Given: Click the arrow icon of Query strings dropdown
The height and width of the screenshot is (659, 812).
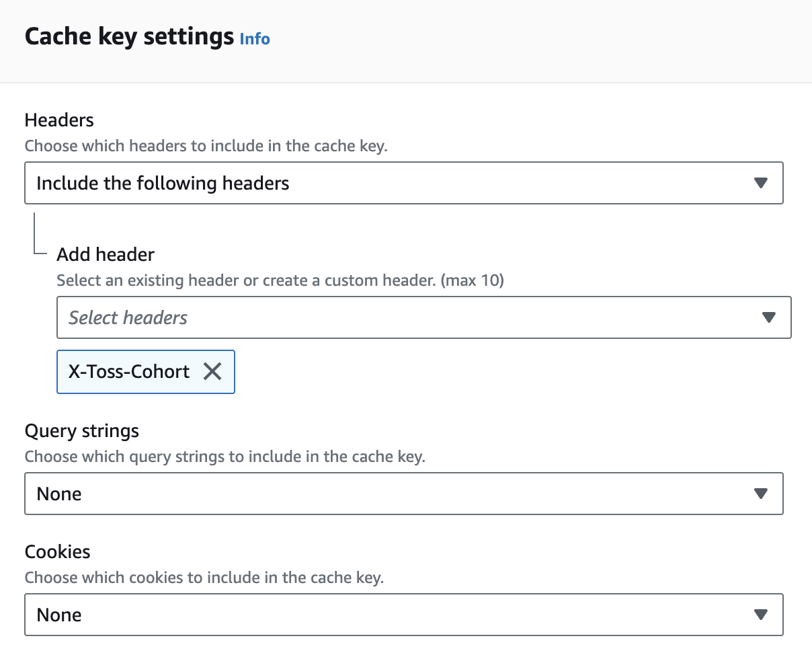Looking at the screenshot, I should tap(760, 494).
